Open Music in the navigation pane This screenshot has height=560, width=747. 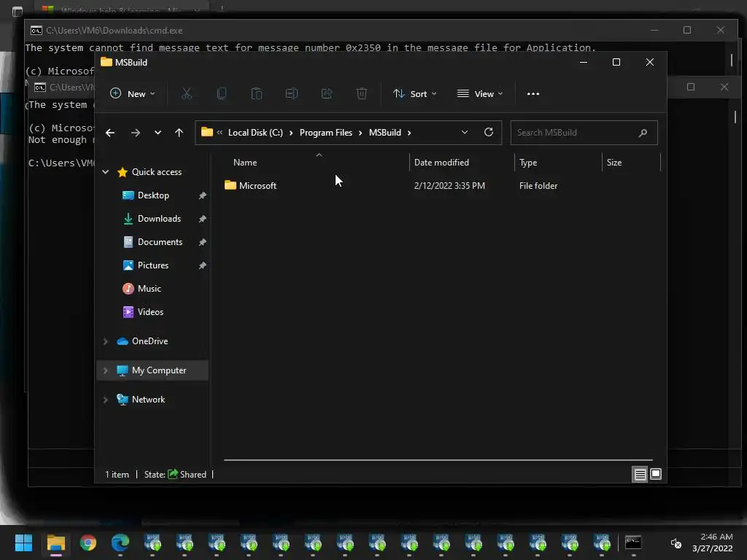(x=149, y=289)
